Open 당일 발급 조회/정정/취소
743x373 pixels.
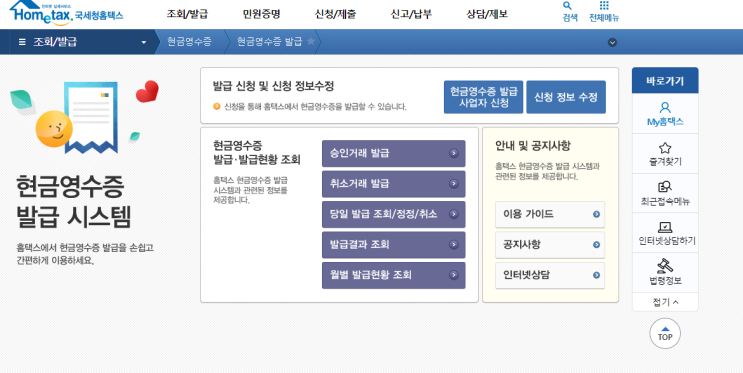(393, 214)
